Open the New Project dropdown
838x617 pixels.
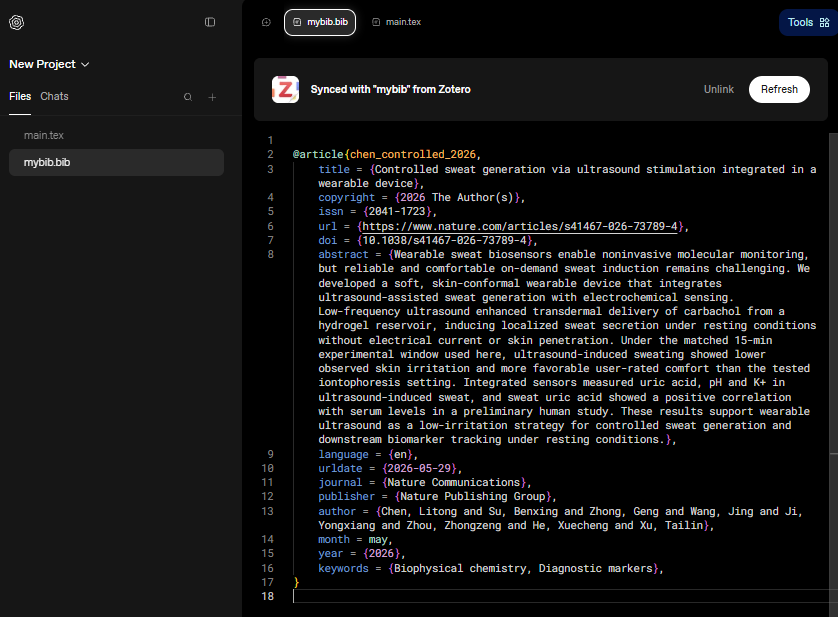pos(49,64)
